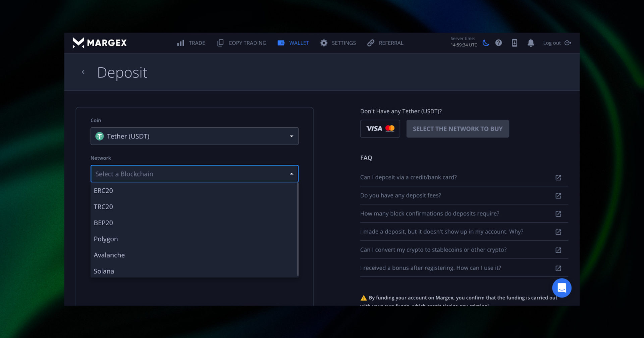Image resolution: width=644 pixels, height=338 pixels.
Task: Collapse the Select a Blockchain dropdown
Action: pyautogui.click(x=291, y=174)
